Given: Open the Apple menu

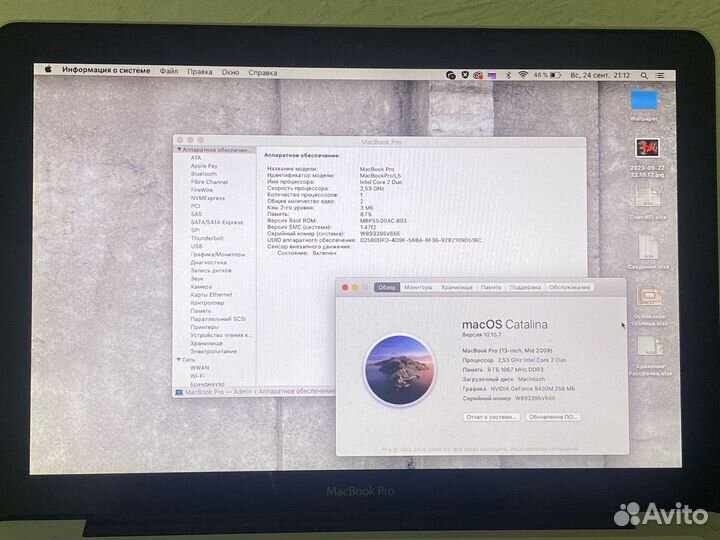Looking at the screenshot, I should [49, 69].
